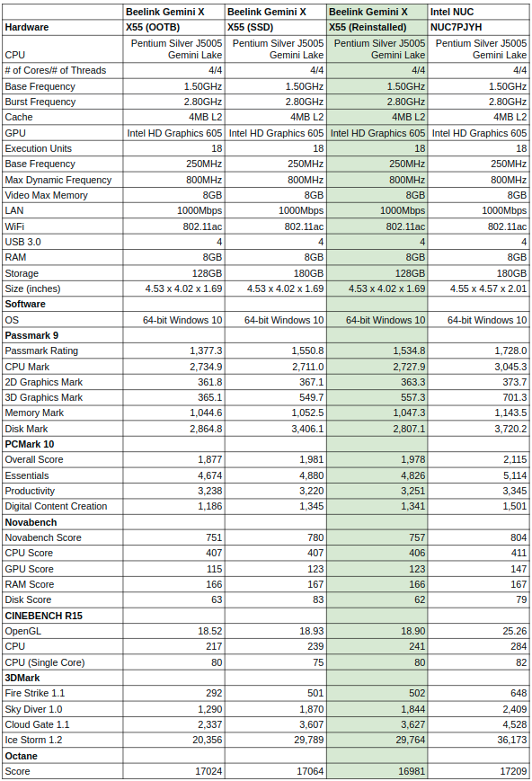Select the "# of Cores/# of Threads" row label
The image size is (532, 781).
pos(56,70)
